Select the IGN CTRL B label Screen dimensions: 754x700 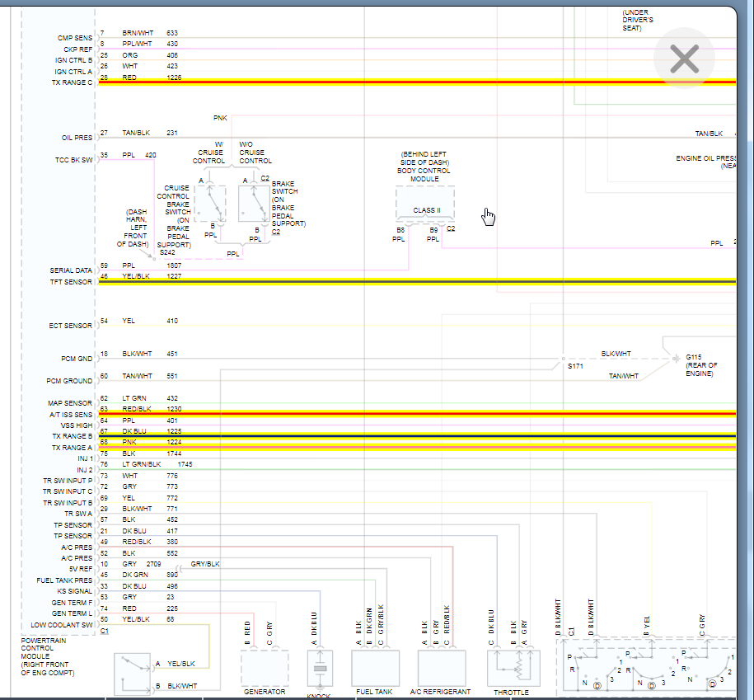pyautogui.click(x=73, y=60)
